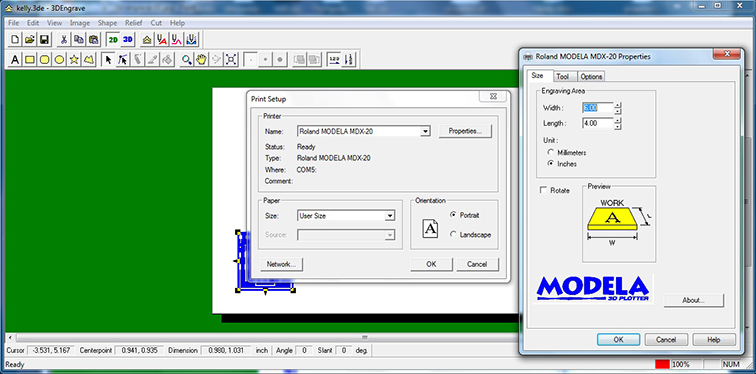Viewport: 756px width, 374px height.
Task: Click the Angle value field in status bar
Action: click(304, 350)
